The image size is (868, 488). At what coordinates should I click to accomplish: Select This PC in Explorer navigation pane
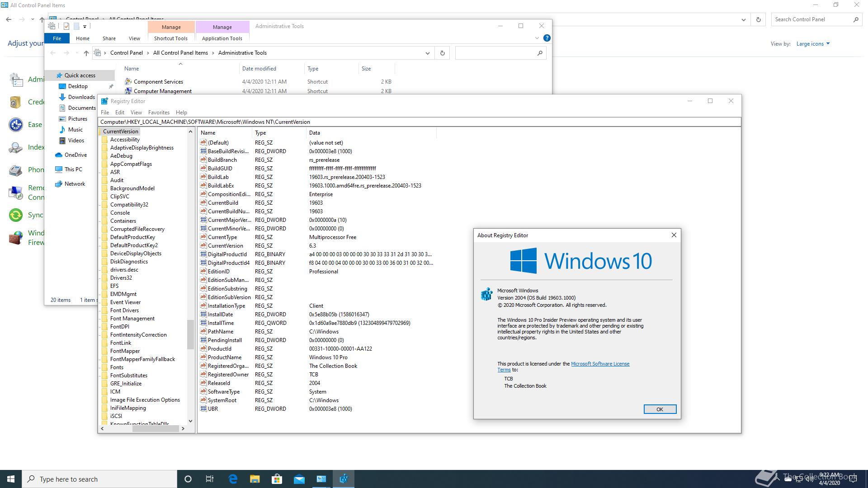tap(73, 169)
